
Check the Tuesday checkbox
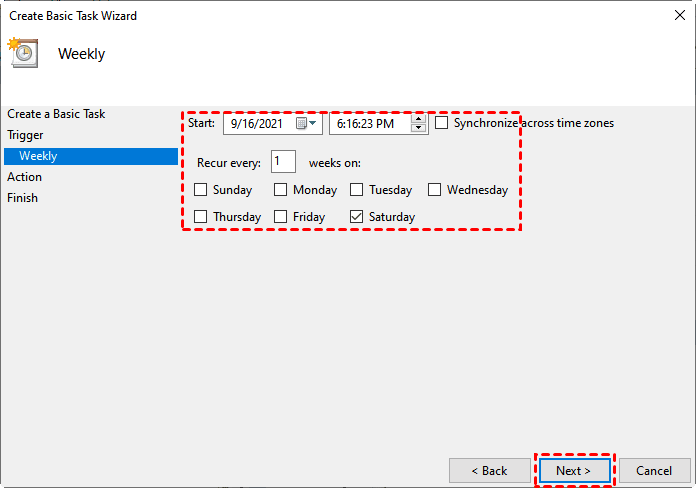(356, 190)
